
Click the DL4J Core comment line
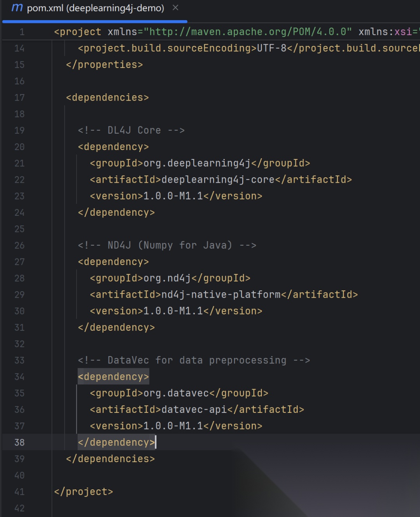[x=131, y=130]
